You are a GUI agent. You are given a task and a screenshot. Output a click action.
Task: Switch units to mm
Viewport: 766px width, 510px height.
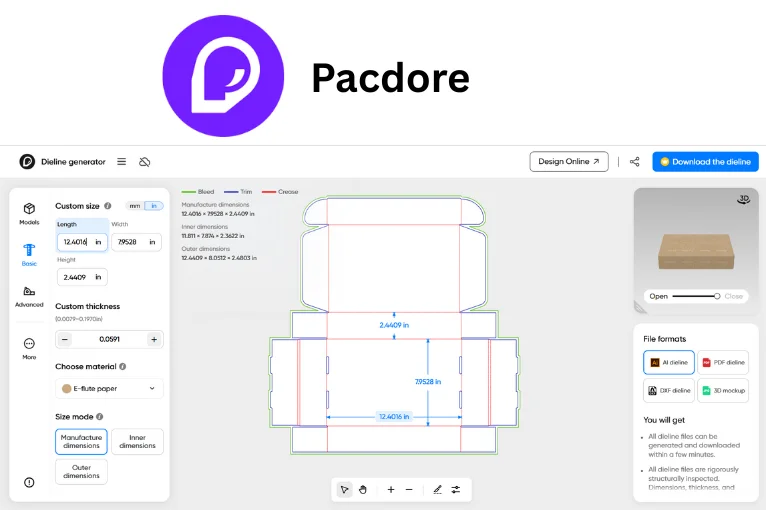134,206
